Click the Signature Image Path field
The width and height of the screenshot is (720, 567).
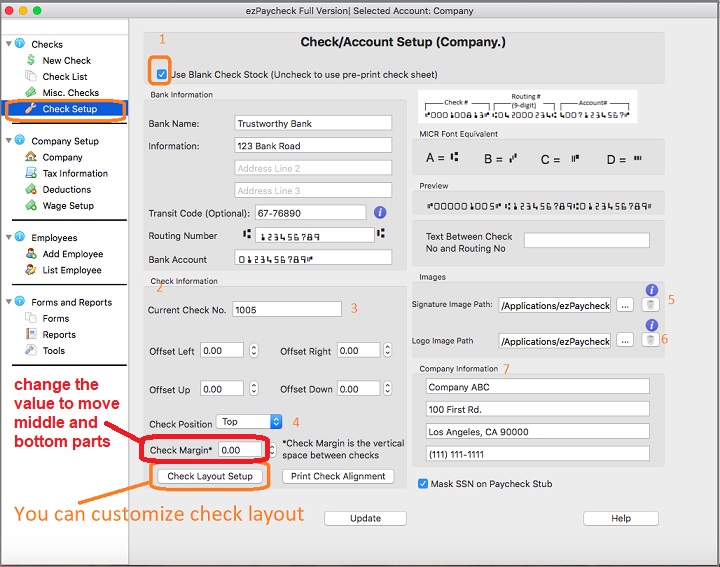tap(555, 305)
